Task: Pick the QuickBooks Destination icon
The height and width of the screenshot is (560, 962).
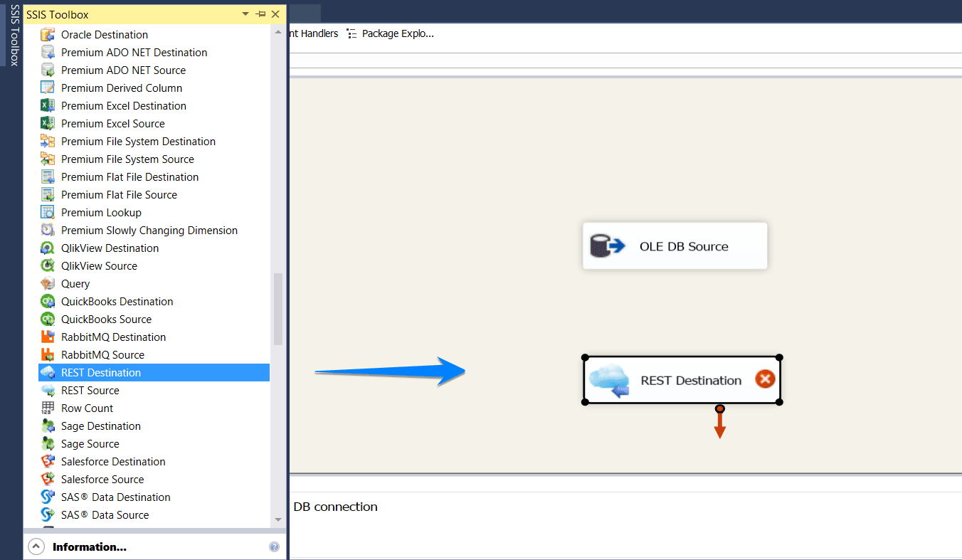Action: pos(48,301)
